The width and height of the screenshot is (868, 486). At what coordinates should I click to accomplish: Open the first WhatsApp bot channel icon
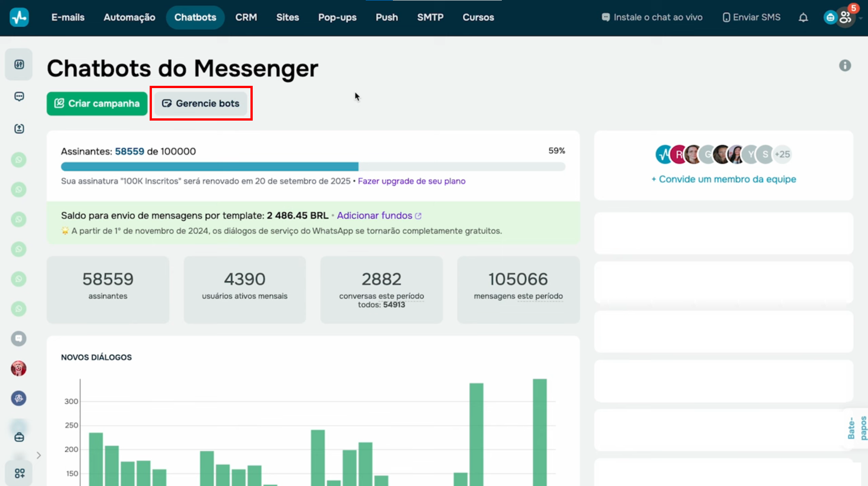(19, 159)
